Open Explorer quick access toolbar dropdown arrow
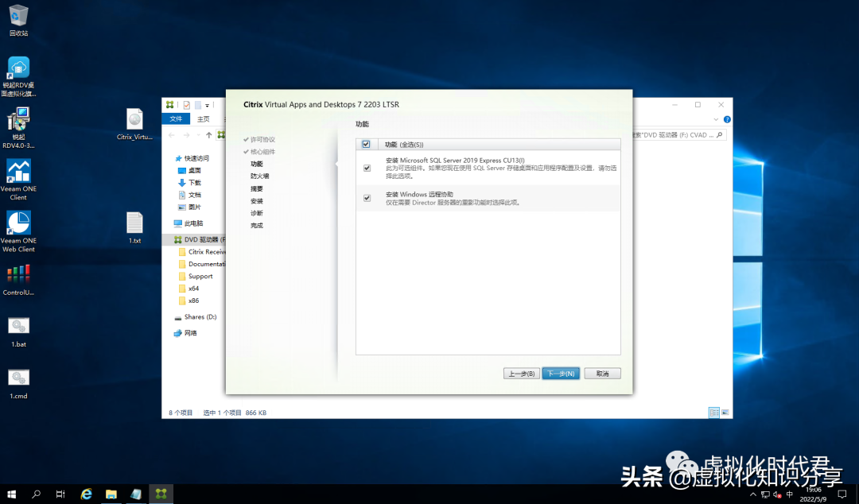This screenshot has height=504, width=859. 207,105
